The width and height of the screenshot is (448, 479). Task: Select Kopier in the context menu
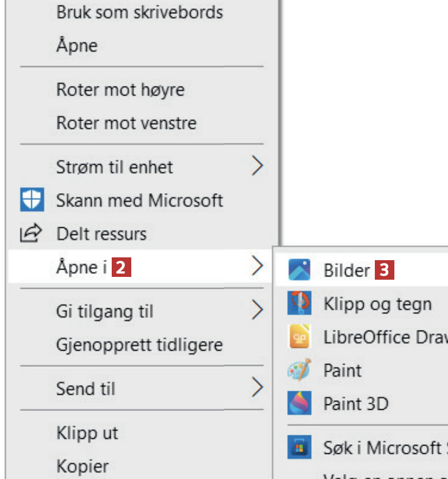coord(82,466)
